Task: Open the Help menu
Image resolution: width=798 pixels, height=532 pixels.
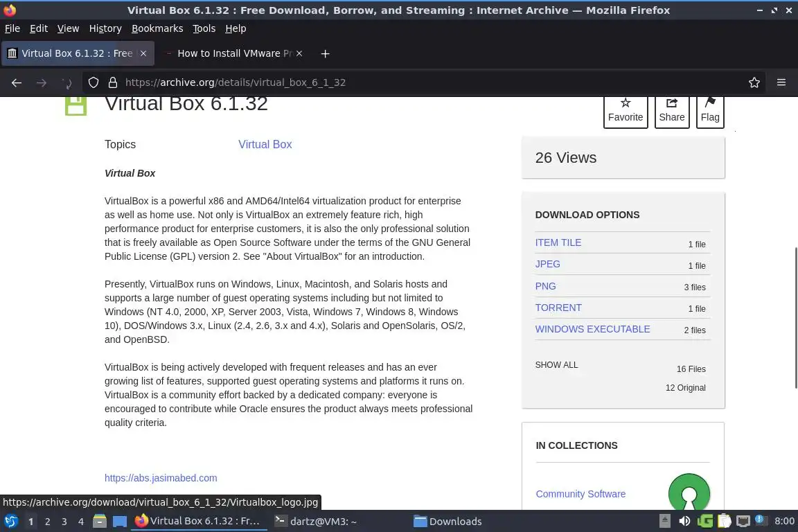Action: (x=236, y=28)
